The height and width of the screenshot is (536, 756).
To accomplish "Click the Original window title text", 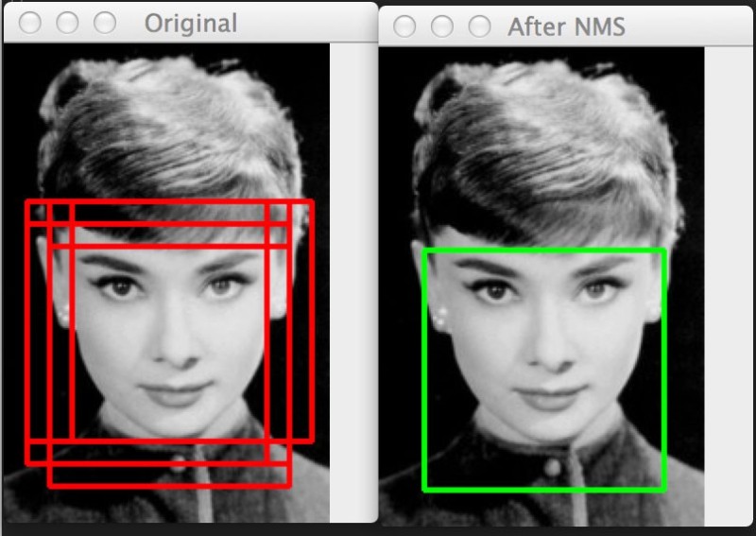I will tap(191, 24).
